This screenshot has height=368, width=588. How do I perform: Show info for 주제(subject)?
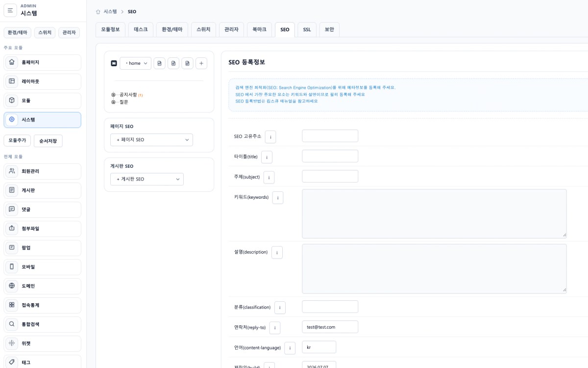click(269, 177)
